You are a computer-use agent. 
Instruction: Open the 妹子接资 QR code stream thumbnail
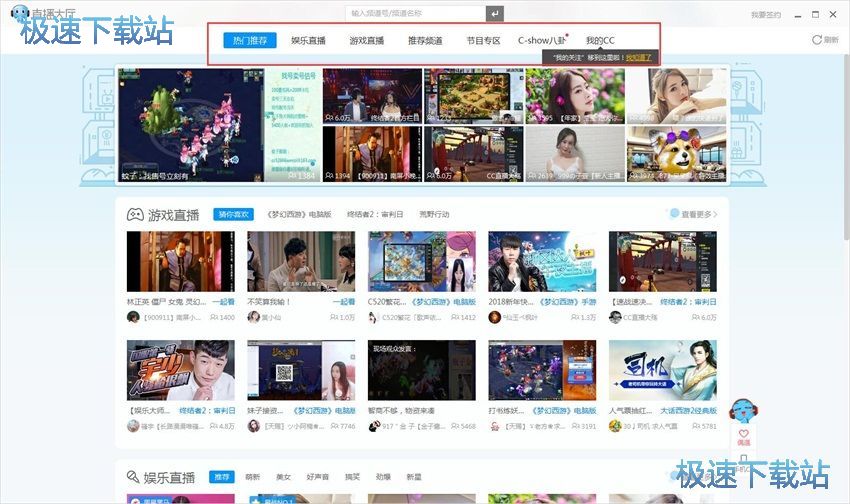pyautogui.click(x=301, y=371)
